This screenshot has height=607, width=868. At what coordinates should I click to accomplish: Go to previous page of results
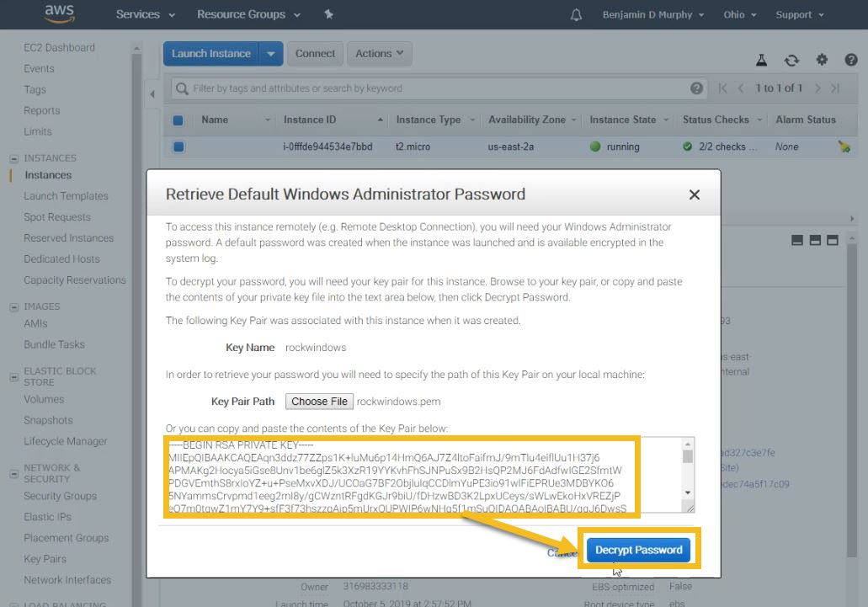[740, 88]
